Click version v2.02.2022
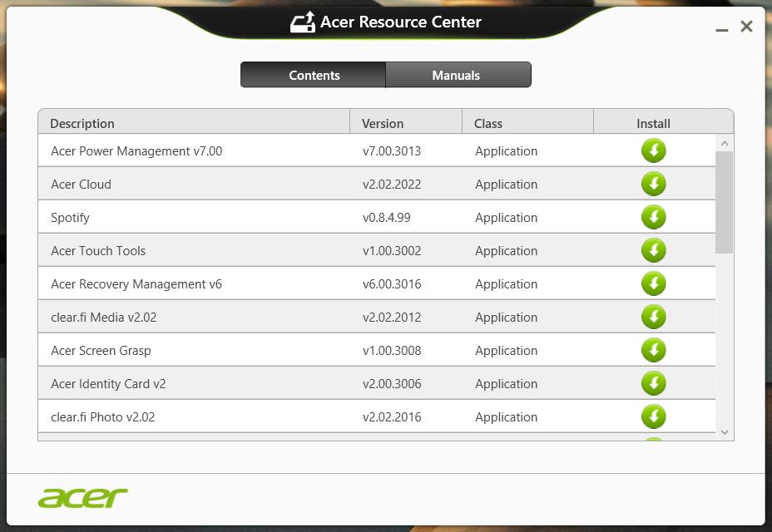The height and width of the screenshot is (532, 772). [392, 185]
